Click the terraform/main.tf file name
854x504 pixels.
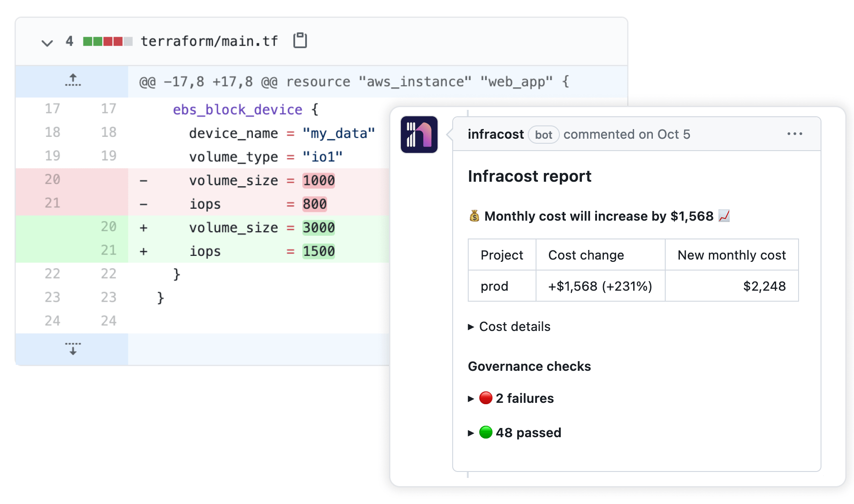[209, 41]
